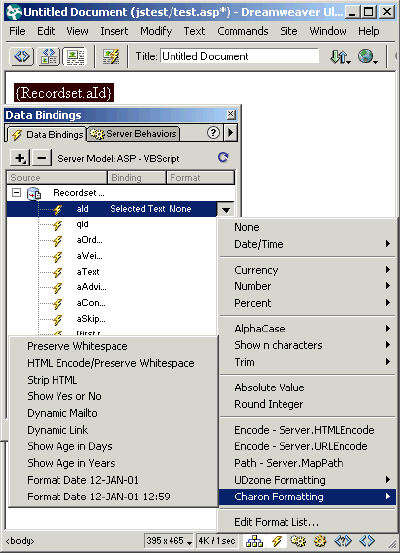This screenshot has width=400, height=553.
Task: Choose Format Date 12-JAN-01 12:59
Action: [113, 497]
